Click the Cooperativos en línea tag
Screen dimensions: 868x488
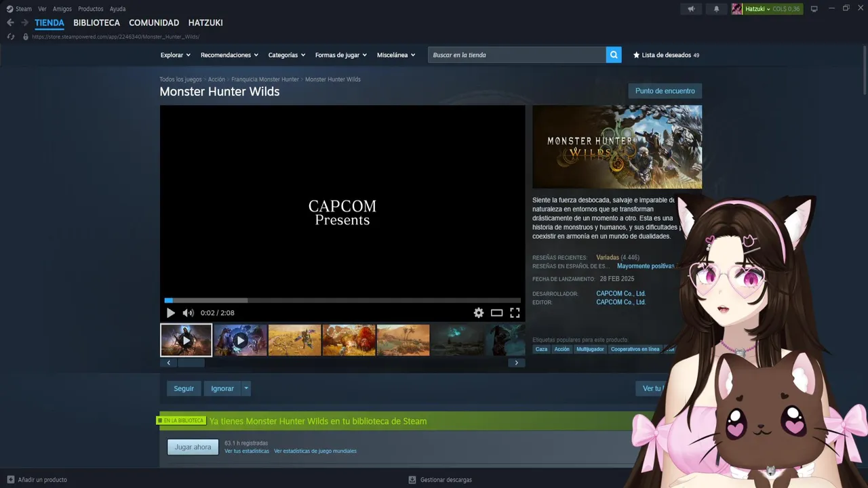635,349
